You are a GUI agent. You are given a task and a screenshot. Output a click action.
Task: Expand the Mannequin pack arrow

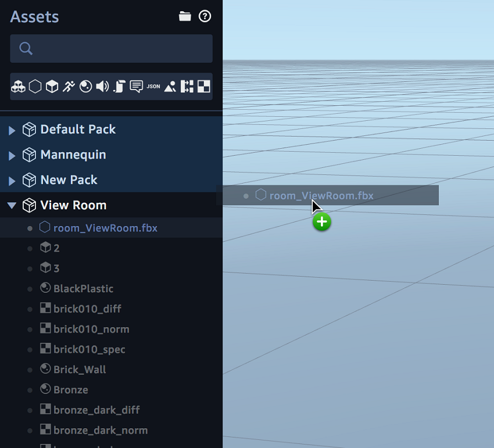(x=12, y=155)
